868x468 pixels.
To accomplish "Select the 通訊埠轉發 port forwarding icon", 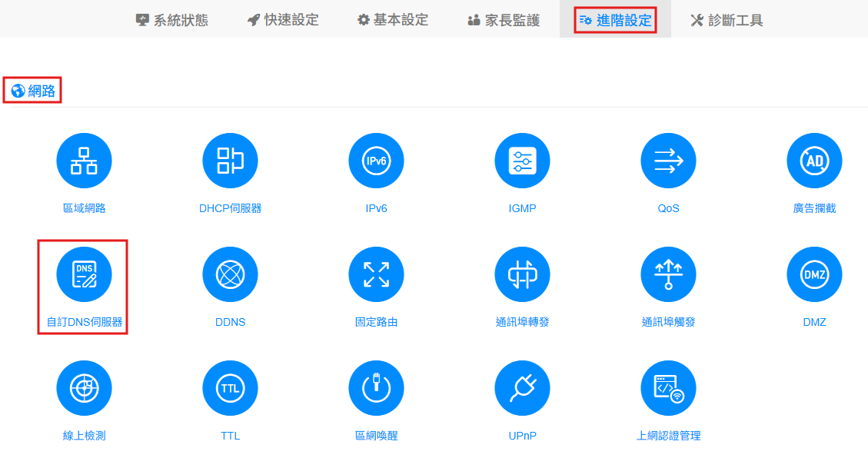I will click(x=522, y=274).
